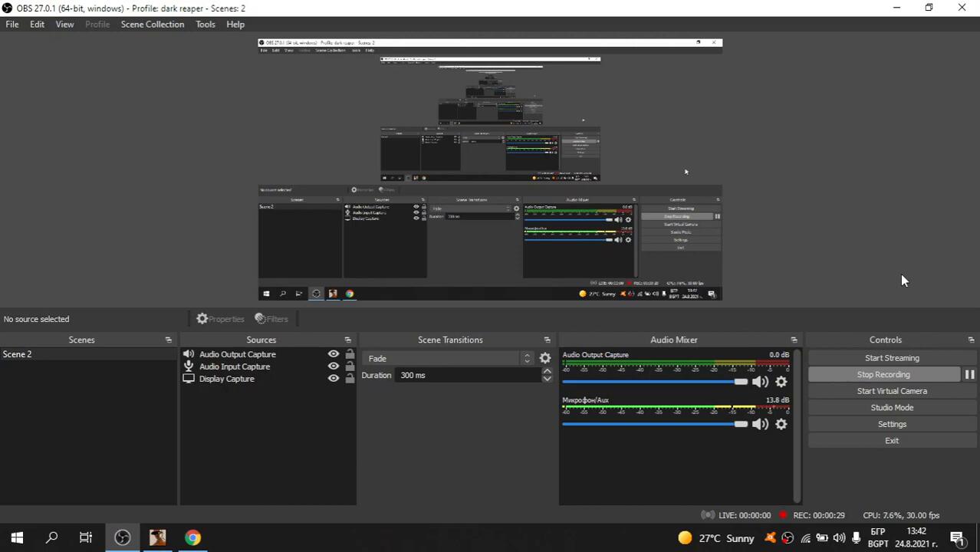The height and width of the screenshot is (552, 980).
Task: Open Audio Output Capture mixer settings gear
Action: (781, 382)
